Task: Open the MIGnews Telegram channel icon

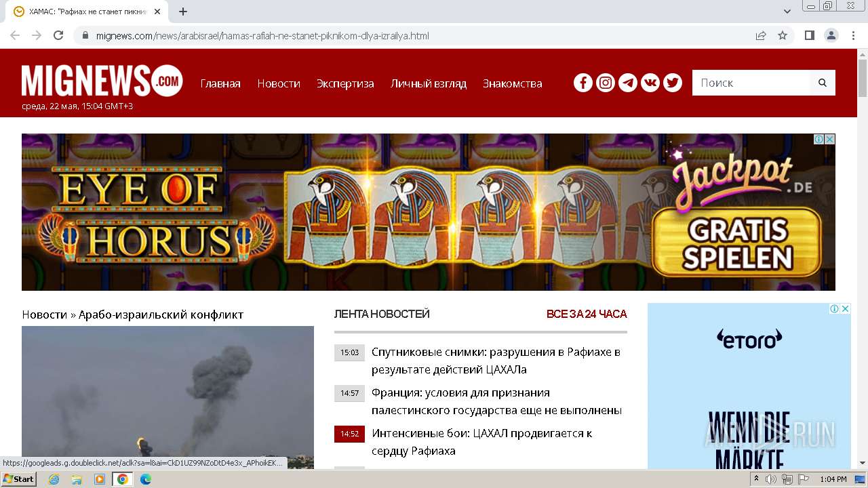Action: (x=628, y=83)
